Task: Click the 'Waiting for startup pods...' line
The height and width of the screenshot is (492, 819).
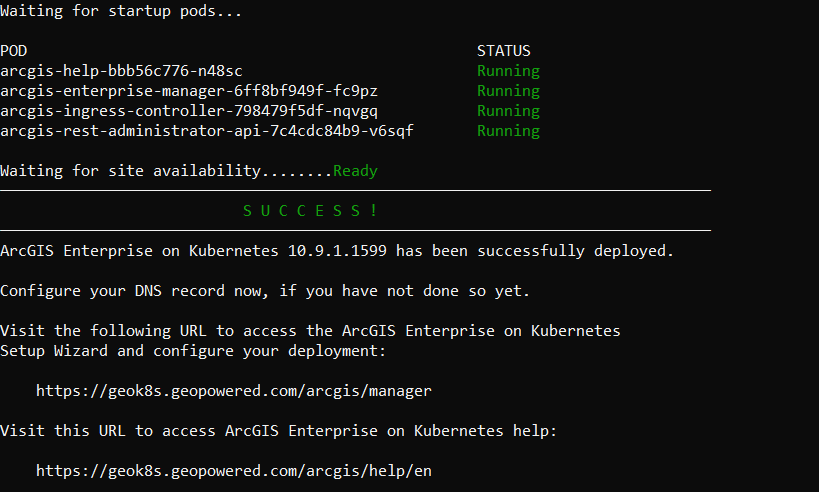Action: pos(121,11)
